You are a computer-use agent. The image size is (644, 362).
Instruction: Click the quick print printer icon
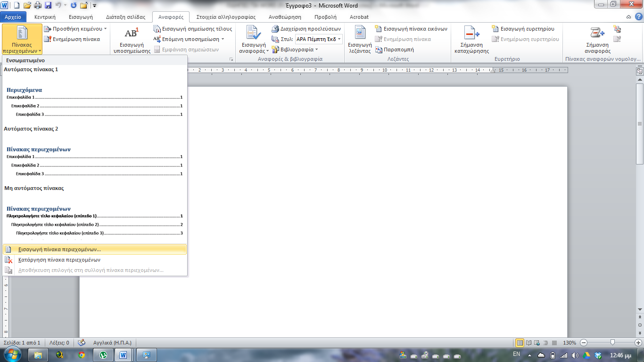tap(38, 6)
